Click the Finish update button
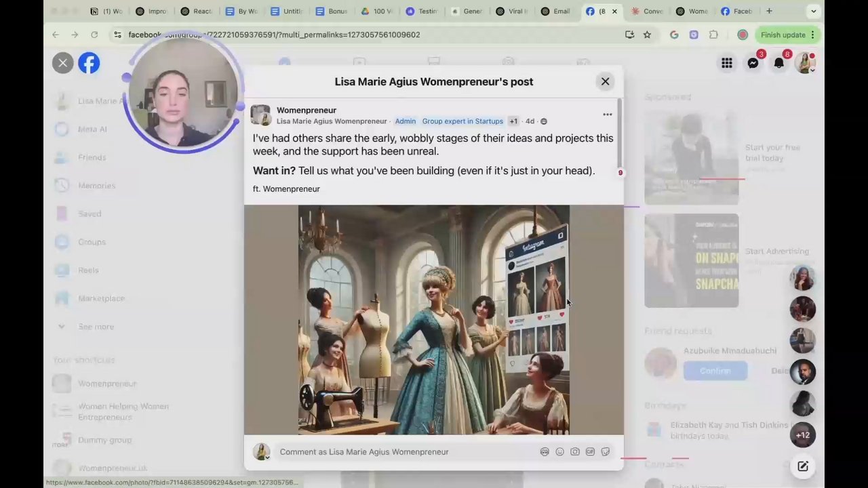This screenshot has width=868, height=488. coord(783,35)
